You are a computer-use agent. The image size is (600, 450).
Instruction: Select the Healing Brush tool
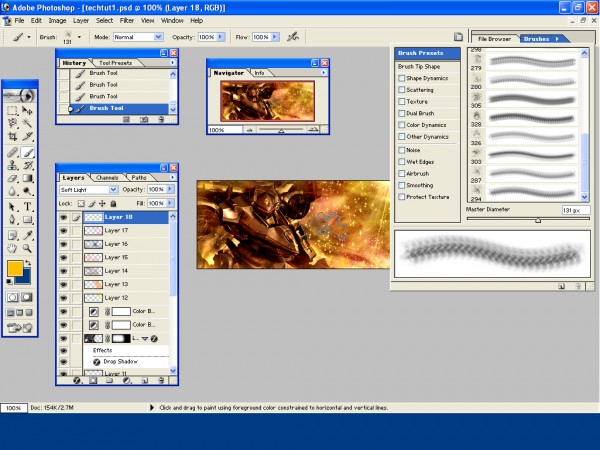tap(12, 153)
